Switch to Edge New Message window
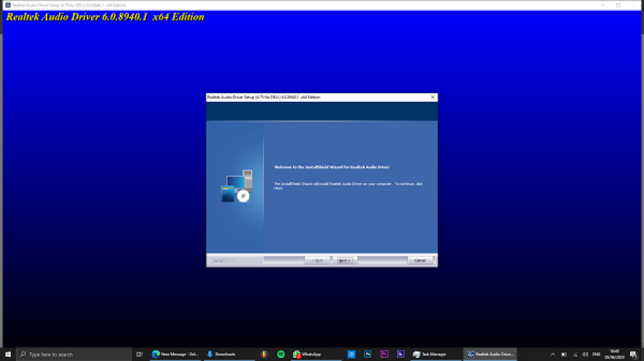Viewport: 644px width, 361px height. click(175, 354)
